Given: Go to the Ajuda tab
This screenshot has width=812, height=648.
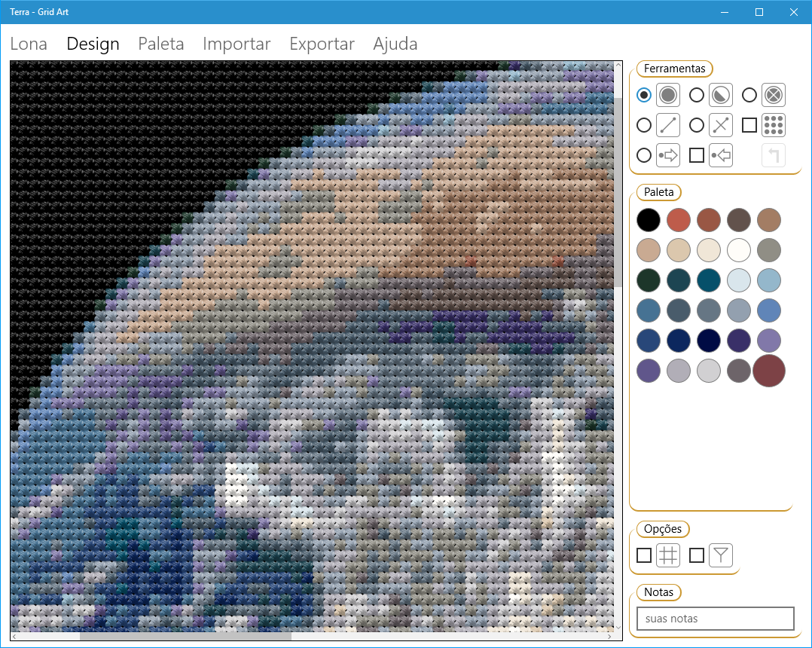Looking at the screenshot, I should 395,44.
